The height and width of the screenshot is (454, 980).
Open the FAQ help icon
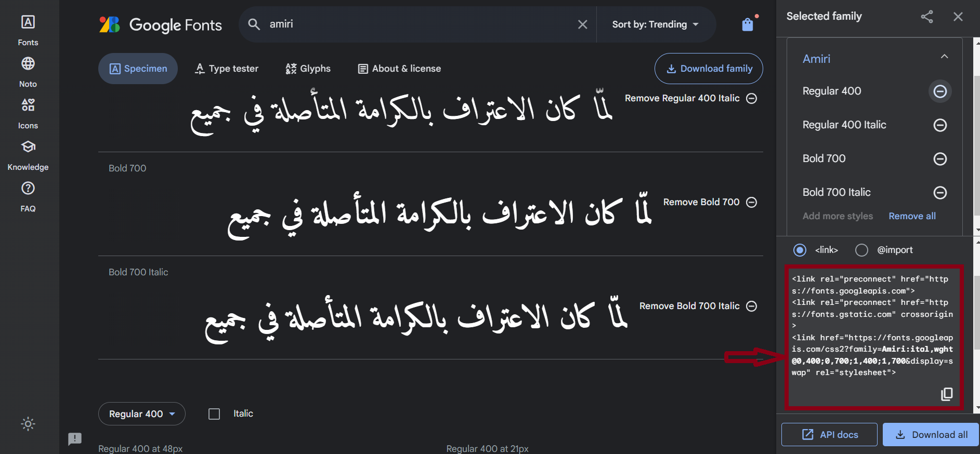28,188
